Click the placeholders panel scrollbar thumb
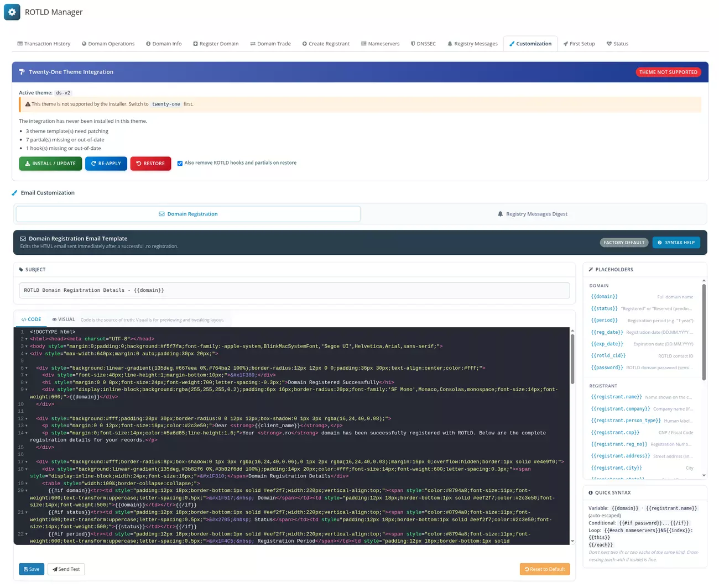Screen dimensions: 719x588 (x=704, y=332)
